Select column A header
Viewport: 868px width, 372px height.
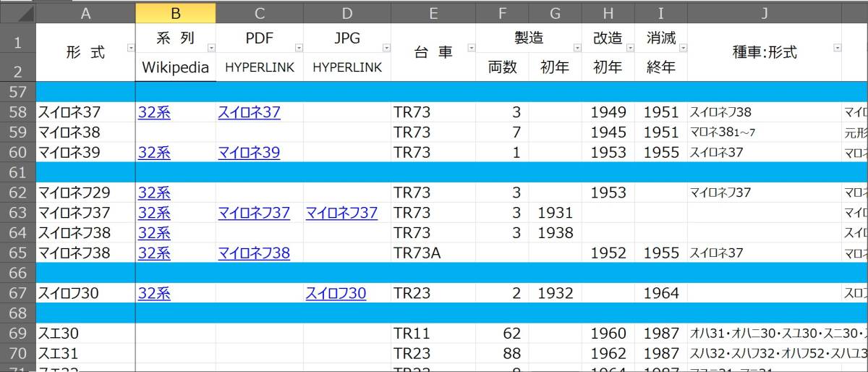[85, 12]
